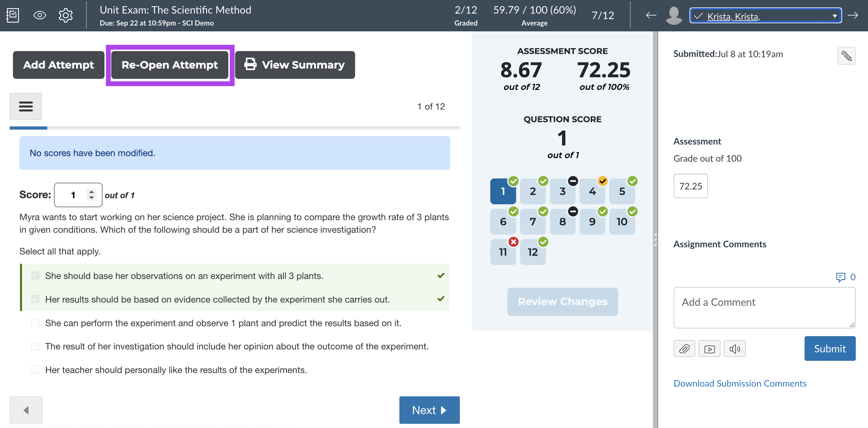
Task: Open the gradebook icon in top bar
Action: 13,16
